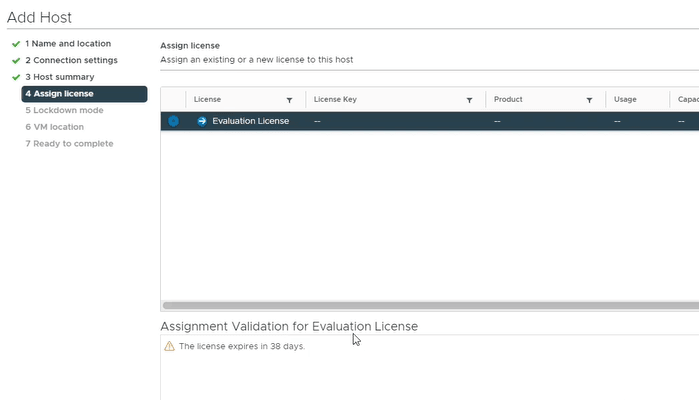Click the horizontal scrollbar under the license table
Image resolution: width=699 pixels, height=400 pixels.
pos(428,305)
